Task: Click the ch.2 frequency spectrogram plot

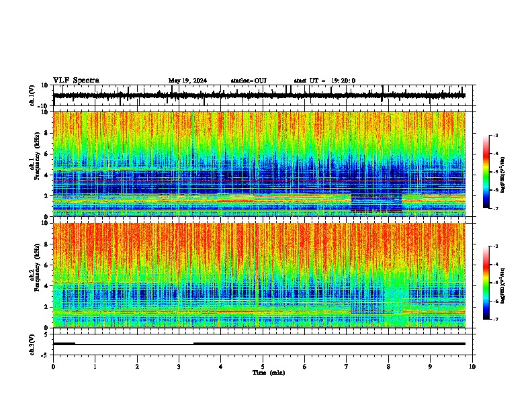Action: click(x=259, y=275)
